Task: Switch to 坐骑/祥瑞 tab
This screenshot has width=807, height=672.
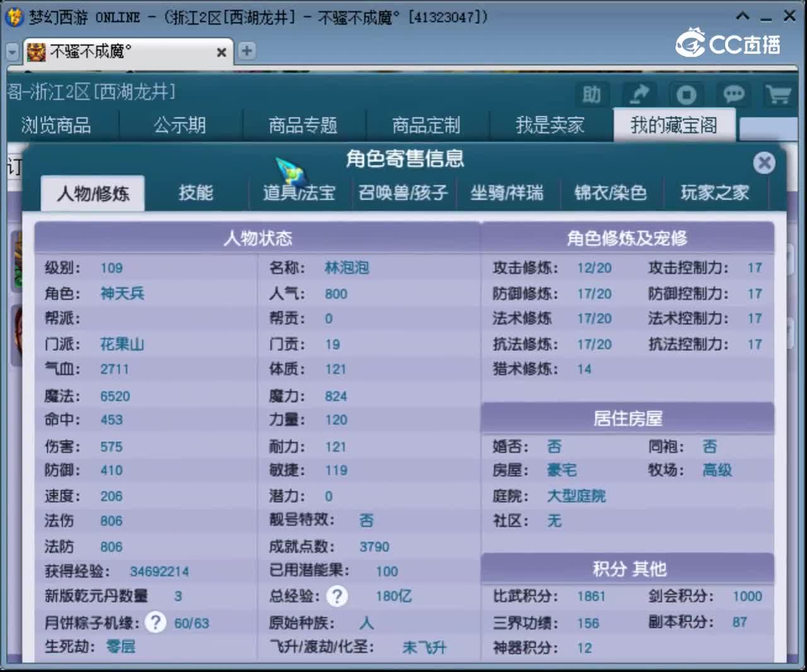Action: tap(507, 192)
